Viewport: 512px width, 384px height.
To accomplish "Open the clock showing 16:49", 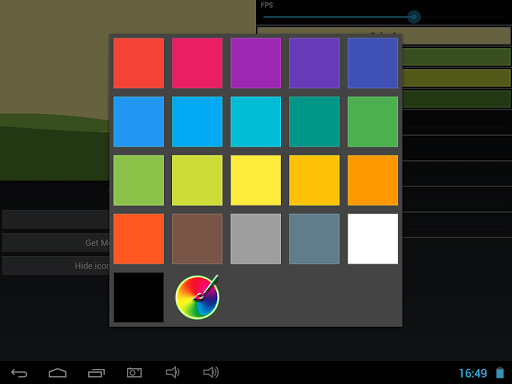I will tap(473, 373).
